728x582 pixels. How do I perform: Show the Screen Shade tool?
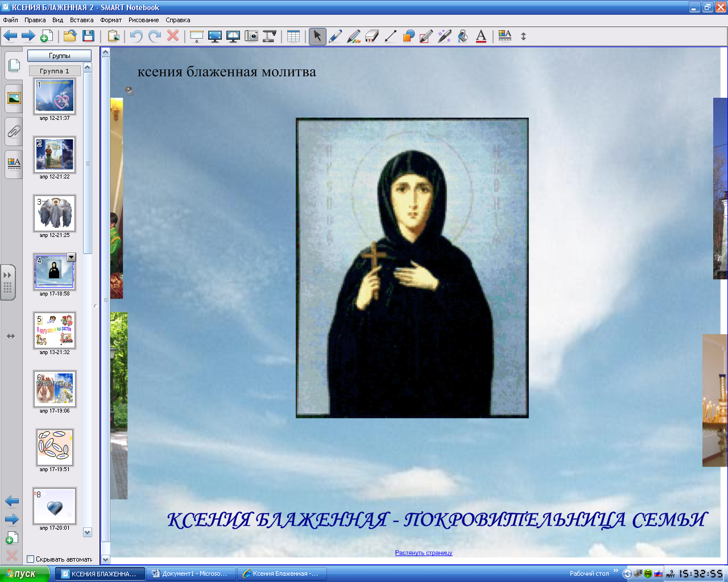197,36
